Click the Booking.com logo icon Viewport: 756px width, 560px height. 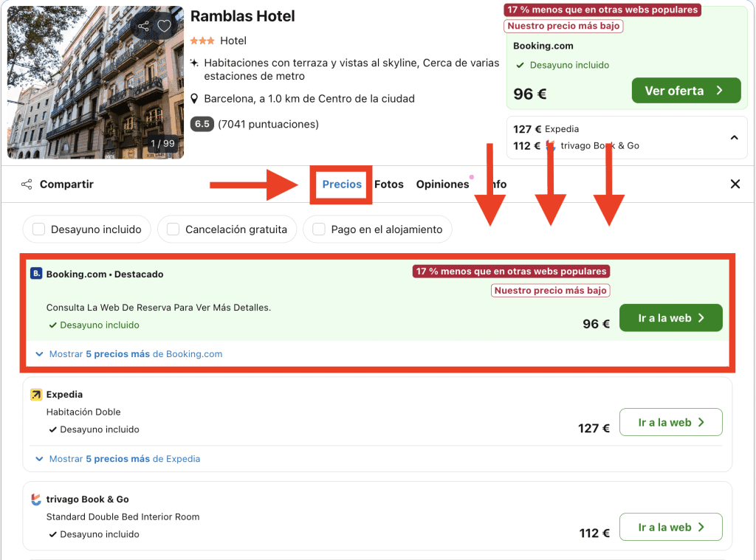click(x=36, y=274)
